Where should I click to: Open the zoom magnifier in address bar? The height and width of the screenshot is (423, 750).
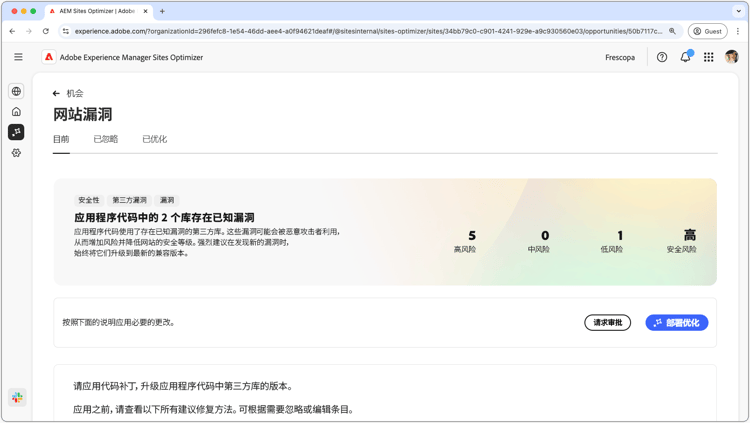click(673, 31)
